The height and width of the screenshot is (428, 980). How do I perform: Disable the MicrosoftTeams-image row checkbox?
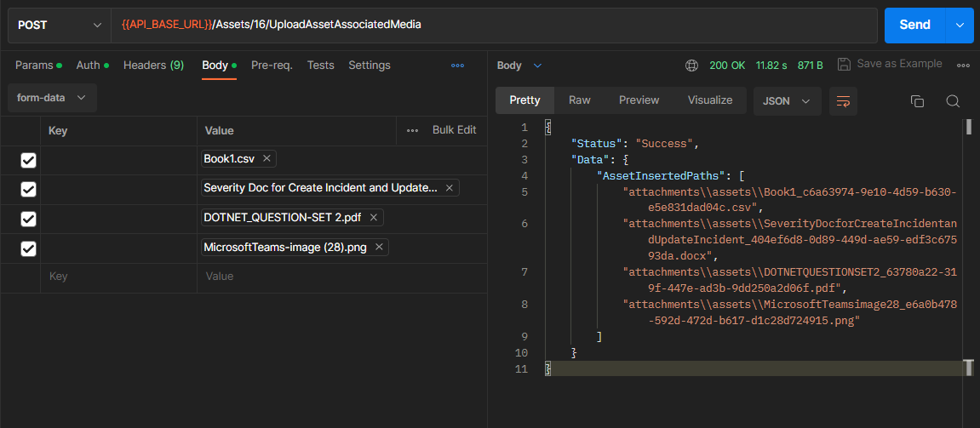tap(28, 248)
